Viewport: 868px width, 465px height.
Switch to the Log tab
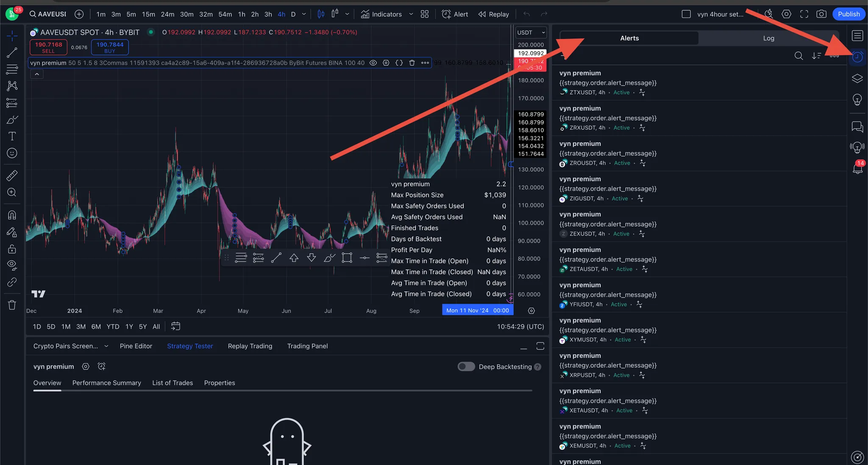tap(768, 38)
